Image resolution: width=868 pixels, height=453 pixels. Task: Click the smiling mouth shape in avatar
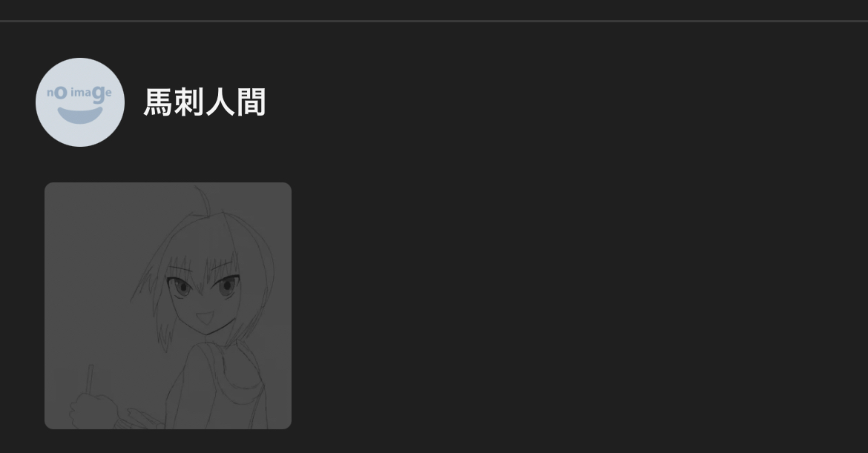pyautogui.click(x=80, y=115)
